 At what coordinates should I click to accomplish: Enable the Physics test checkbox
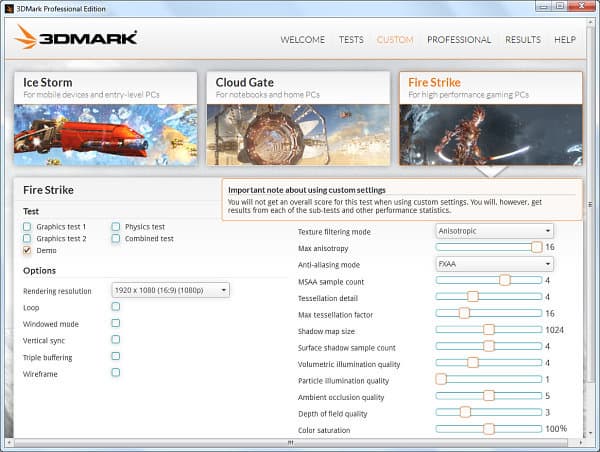[x=116, y=227]
